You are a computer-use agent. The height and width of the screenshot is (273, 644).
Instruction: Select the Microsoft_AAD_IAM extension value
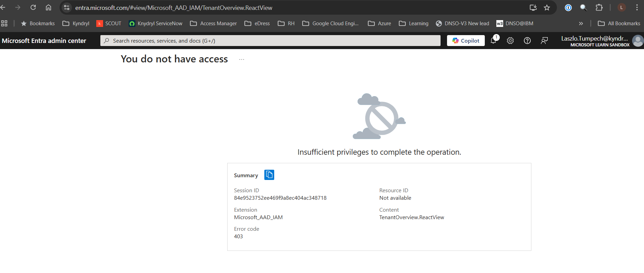click(258, 217)
